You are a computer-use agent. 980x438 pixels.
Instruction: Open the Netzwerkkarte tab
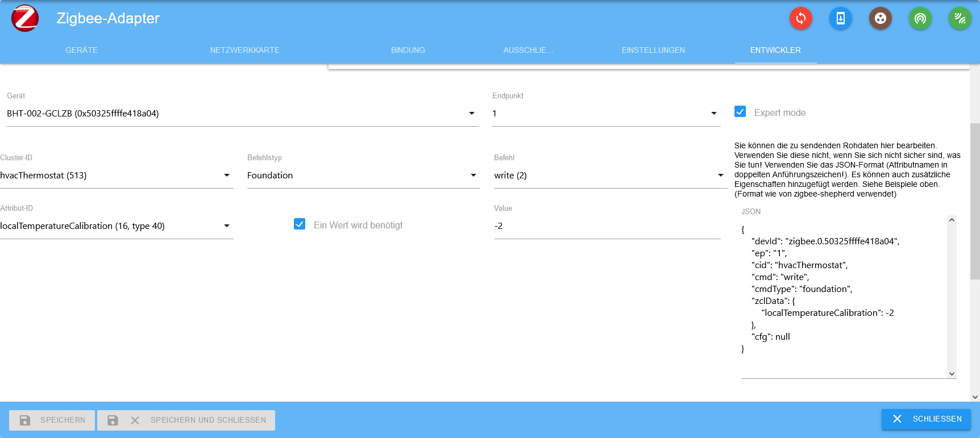(245, 50)
